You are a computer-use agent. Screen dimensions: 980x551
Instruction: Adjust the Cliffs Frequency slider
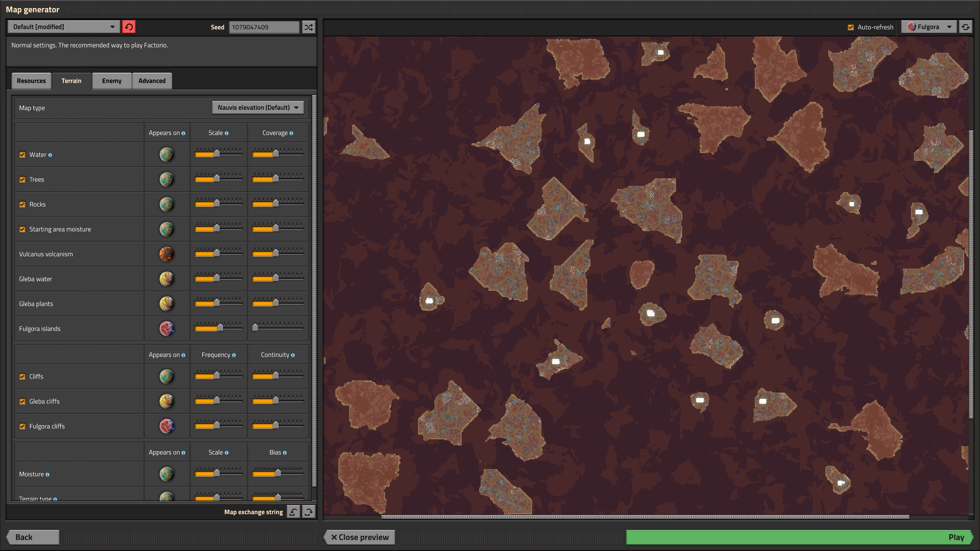[x=219, y=376]
